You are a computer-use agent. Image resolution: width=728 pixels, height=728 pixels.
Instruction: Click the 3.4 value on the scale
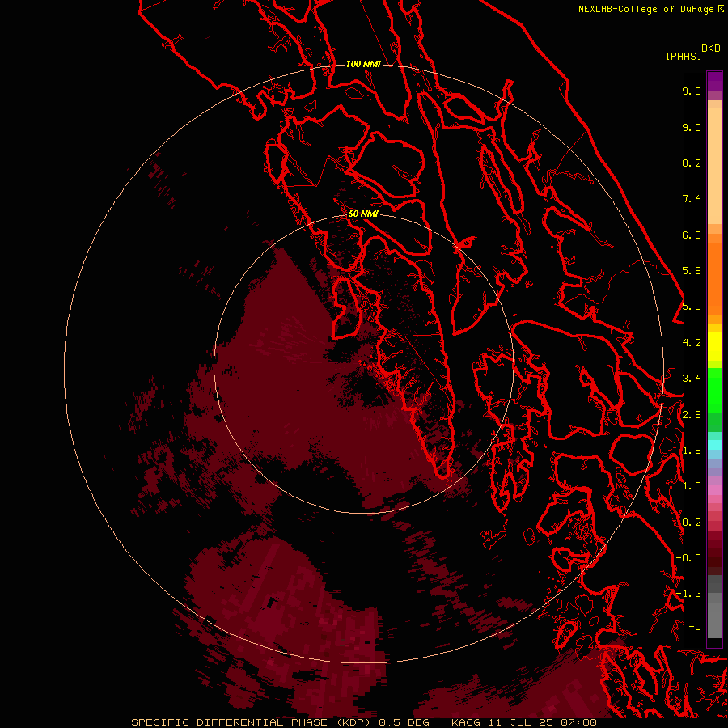click(692, 379)
